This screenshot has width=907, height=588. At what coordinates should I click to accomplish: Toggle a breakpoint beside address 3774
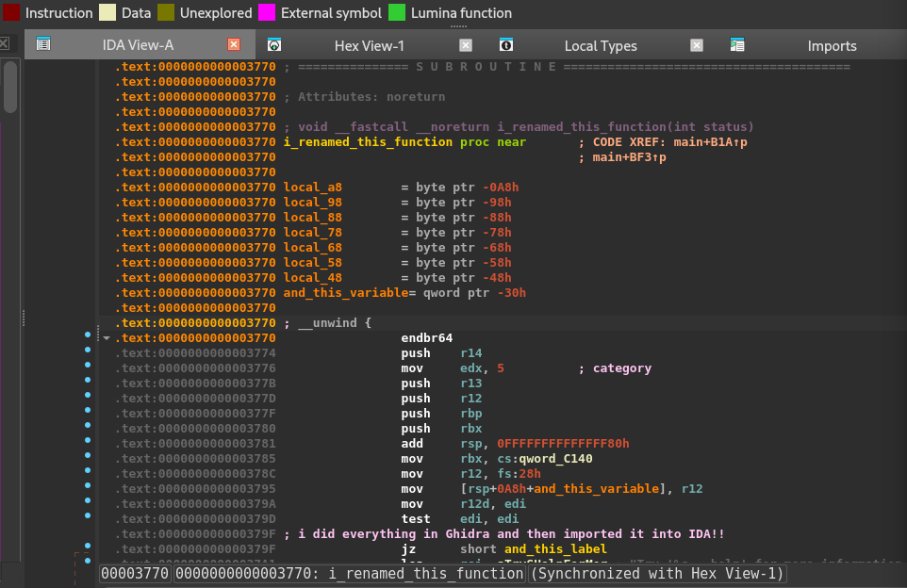pyautogui.click(x=87, y=353)
